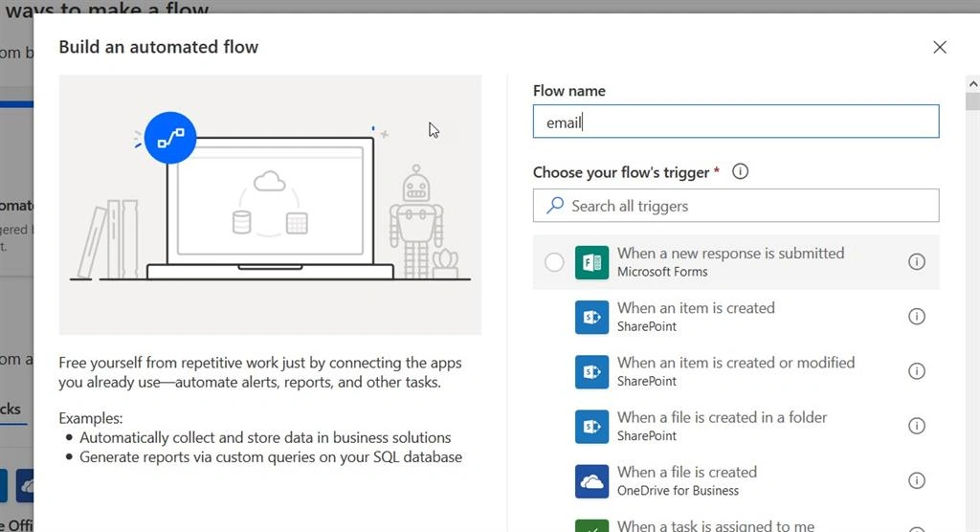Image resolution: width=980 pixels, height=532 pixels.
Task: Click SharePoint icon for file created in folder
Action: pyautogui.click(x=591, y=427)
